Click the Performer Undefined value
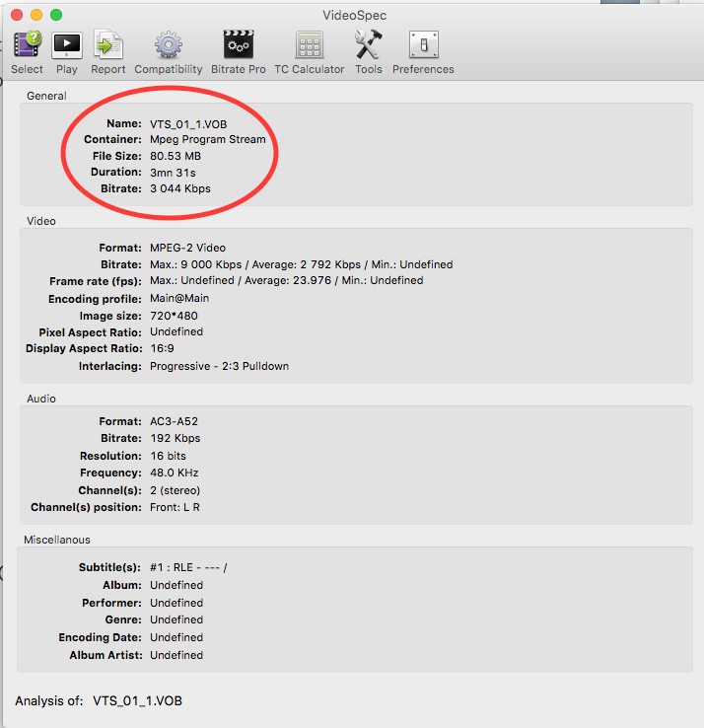Image resolution: width=704 pixels, height=728 pixels. coord(176,603)
